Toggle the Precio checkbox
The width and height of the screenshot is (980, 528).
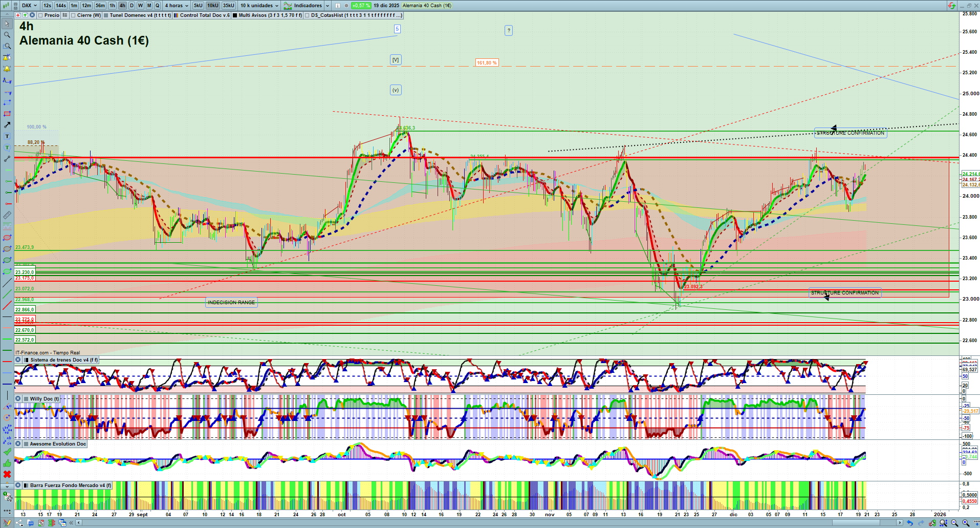41,15
